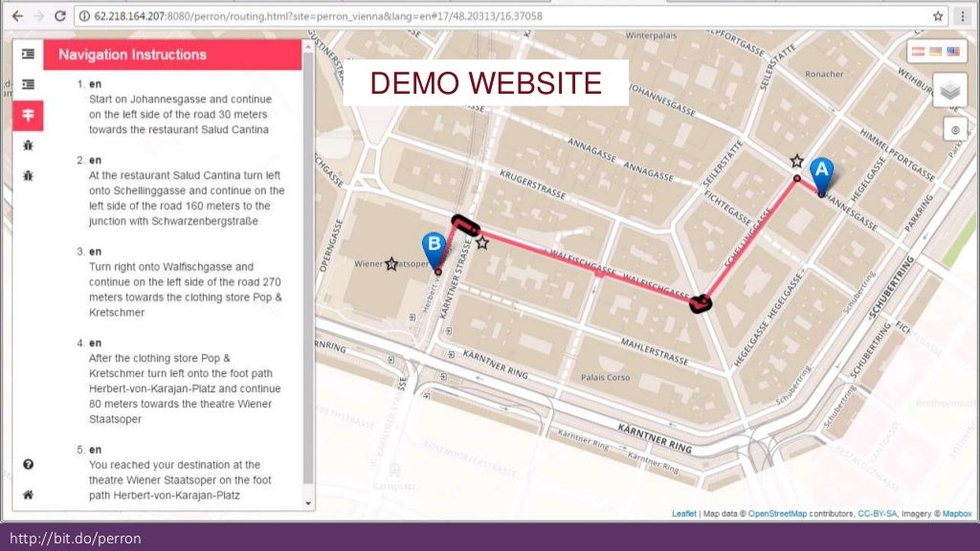Reload the page with the refresh icon

[x=60, y=16]
